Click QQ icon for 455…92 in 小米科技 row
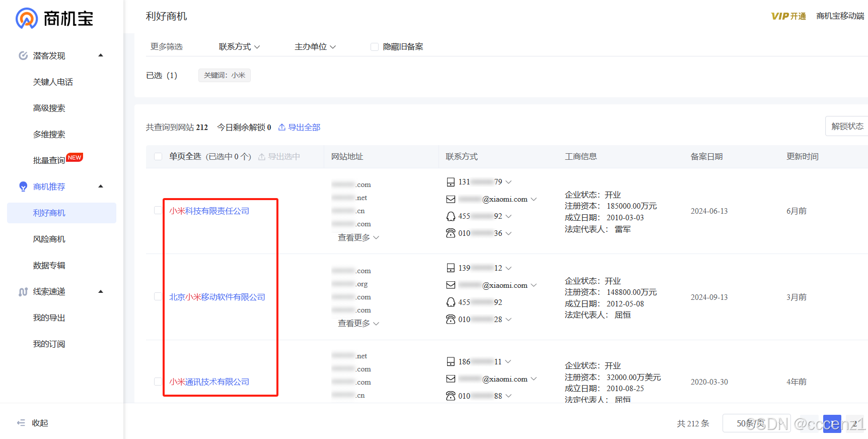 click(x=451, y=216)
